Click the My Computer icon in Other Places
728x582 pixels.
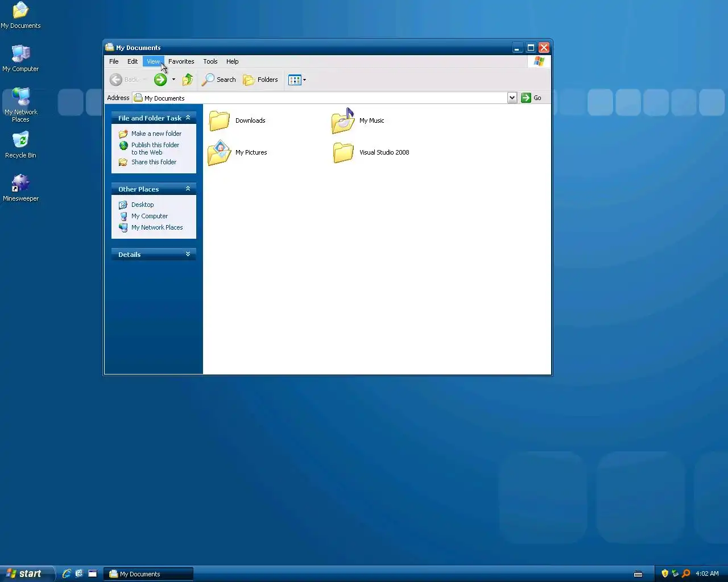(123, 216)
